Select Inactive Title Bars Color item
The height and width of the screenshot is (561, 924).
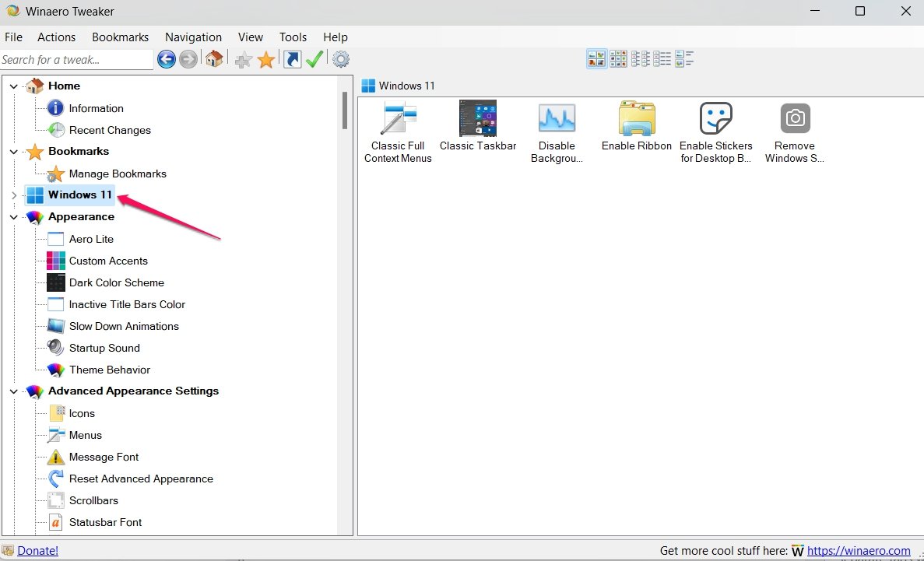tap(127, 304)
